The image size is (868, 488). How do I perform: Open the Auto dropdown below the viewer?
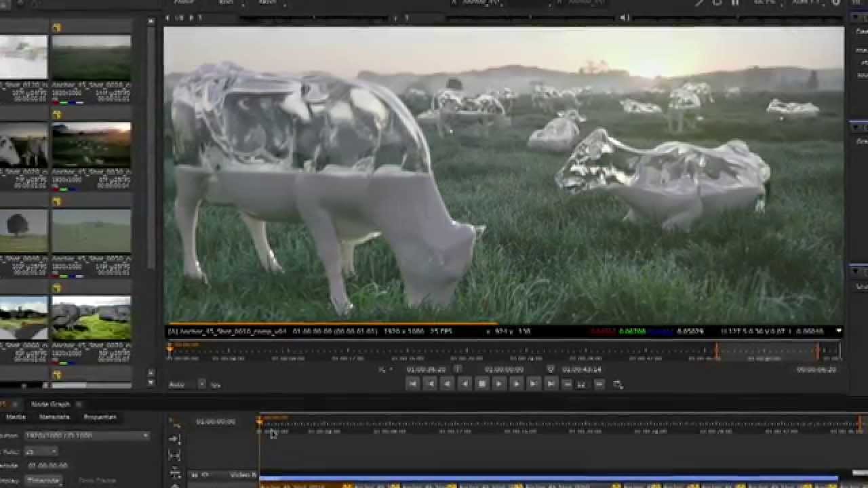[186, 384]
